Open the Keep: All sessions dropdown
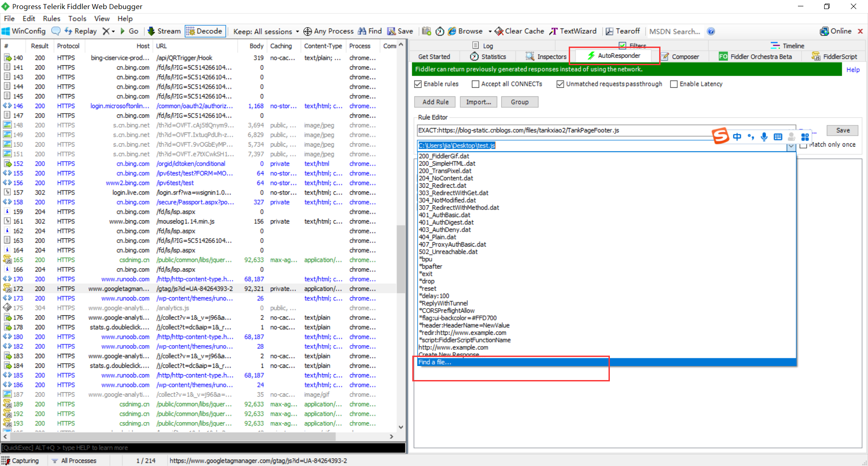The height and width of the screenshot is (466, 868). tap(266, 32)
